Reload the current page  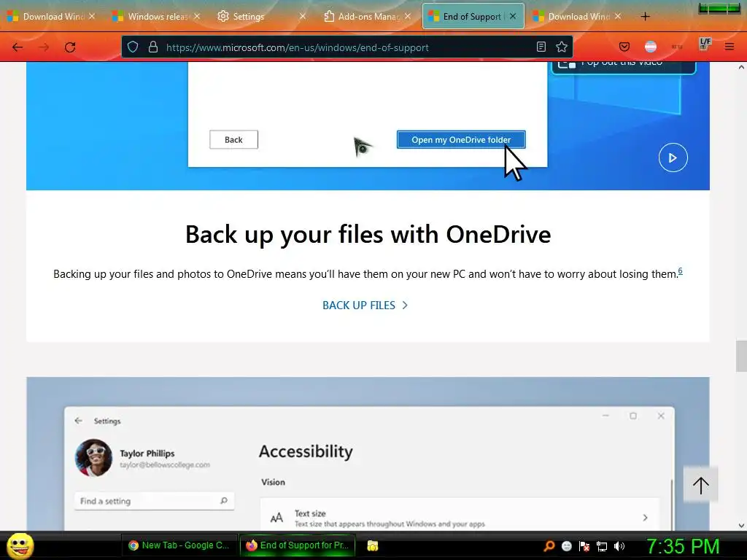click(x=70, y=47)
